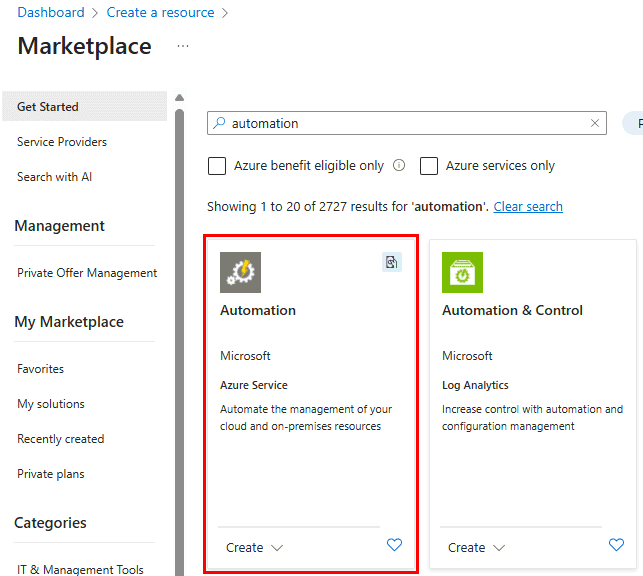Favorite Automation & Control with its heart
The width and height of the screenshot is (643, 576).
click(616, 544)
